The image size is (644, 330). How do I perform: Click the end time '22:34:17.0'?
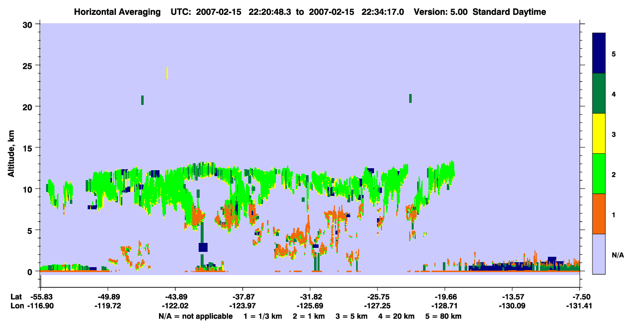pos(382,12)
